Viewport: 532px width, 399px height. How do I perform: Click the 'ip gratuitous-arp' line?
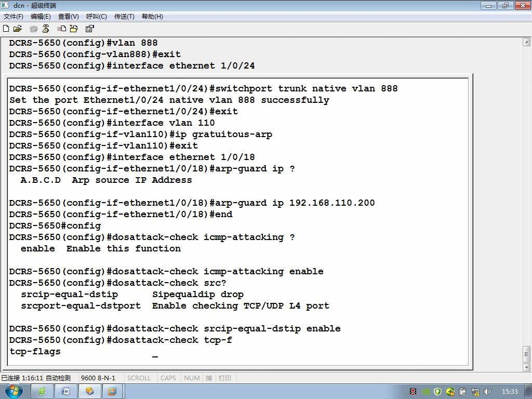coord(140,135)
